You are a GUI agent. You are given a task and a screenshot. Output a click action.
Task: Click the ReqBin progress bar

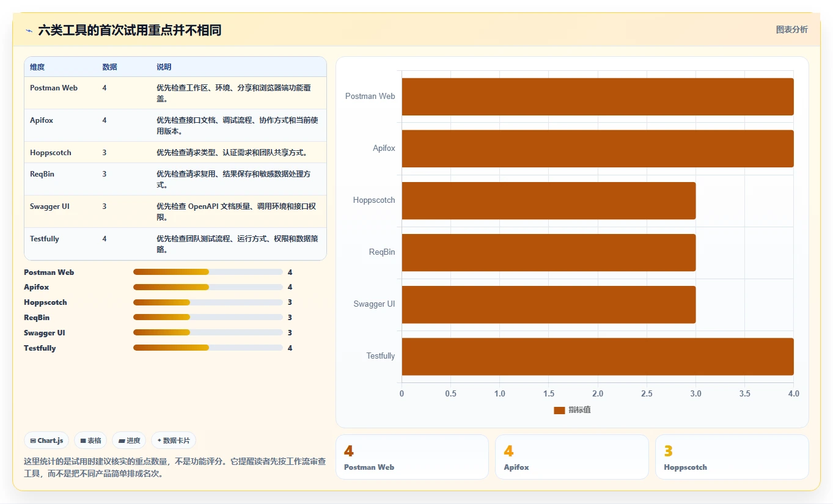pos(208,318)
